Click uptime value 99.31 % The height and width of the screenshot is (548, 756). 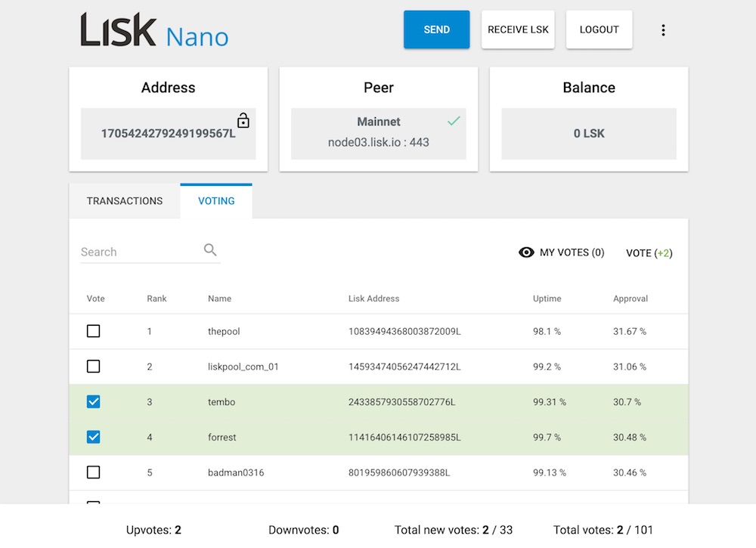pos(549,401)
